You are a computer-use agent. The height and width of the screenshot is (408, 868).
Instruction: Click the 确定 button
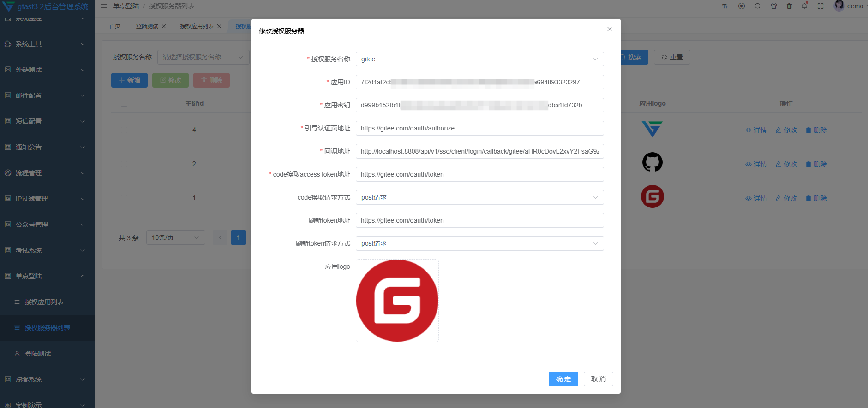(x=563, y=379)
